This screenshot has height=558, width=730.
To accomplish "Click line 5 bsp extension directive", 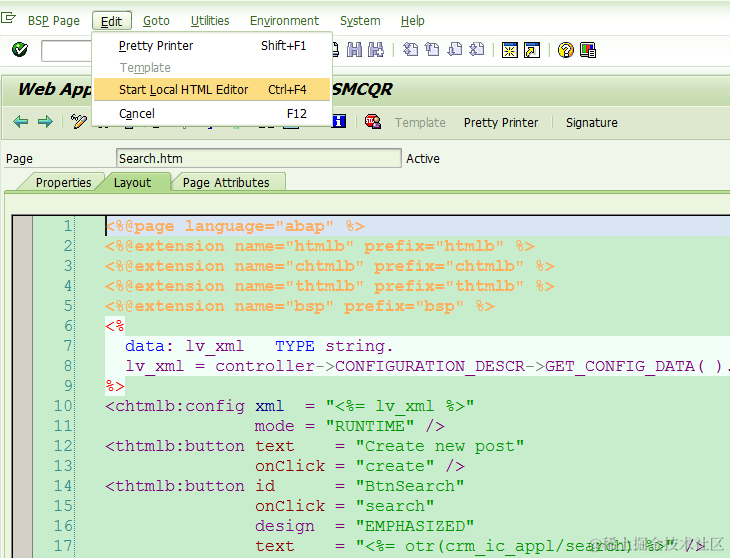I will pos(299,306).
